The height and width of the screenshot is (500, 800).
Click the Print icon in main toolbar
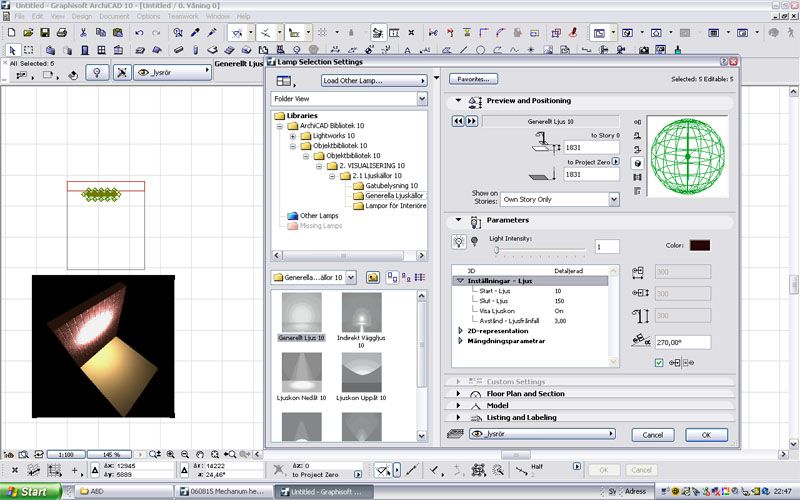(x=62, y=33)
